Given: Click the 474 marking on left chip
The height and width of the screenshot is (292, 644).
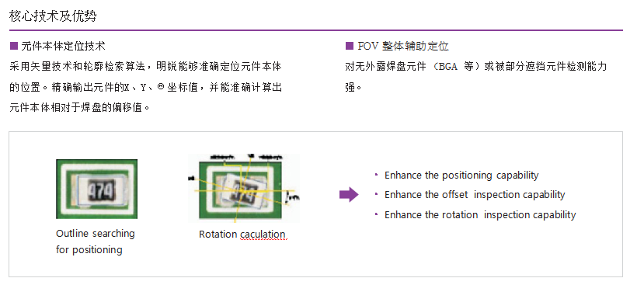Looking at the screenshot, I should [x=99, y=192].
